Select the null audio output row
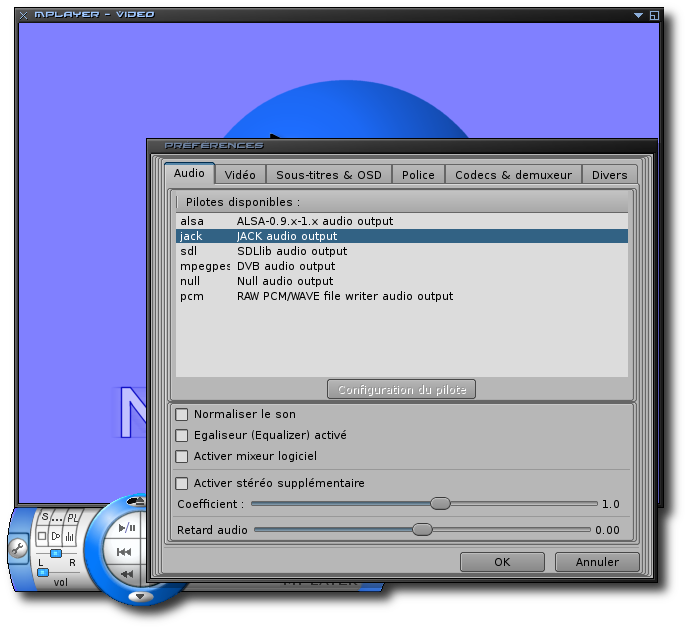687x629 pixels. pos(402,281)
